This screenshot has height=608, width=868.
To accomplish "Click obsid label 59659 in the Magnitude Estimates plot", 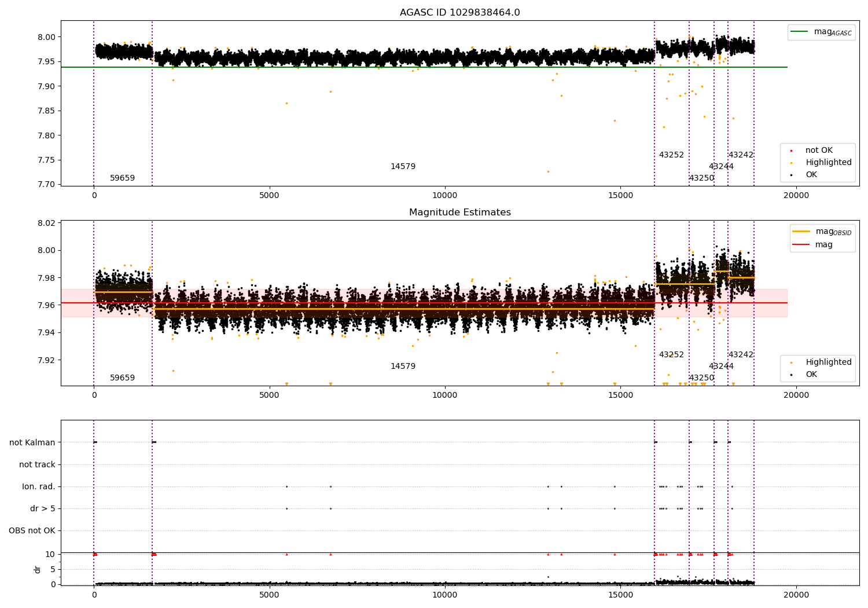I will point(122,378).
